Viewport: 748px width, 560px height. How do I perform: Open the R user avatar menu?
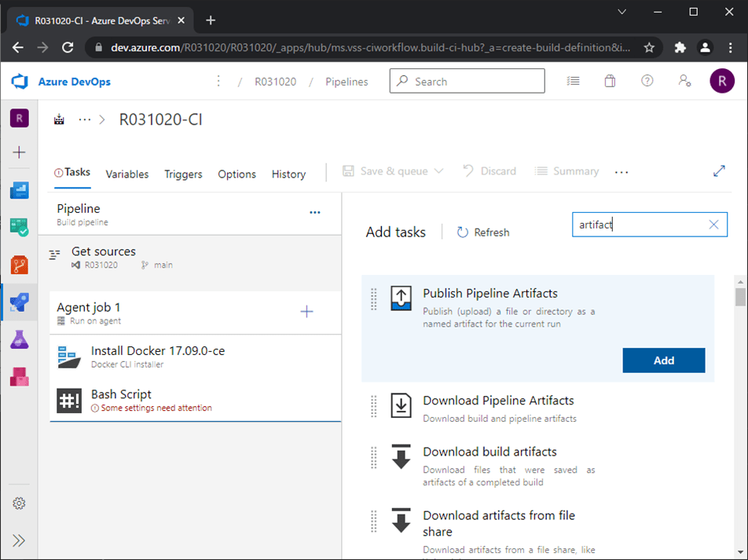pos(722,81)
